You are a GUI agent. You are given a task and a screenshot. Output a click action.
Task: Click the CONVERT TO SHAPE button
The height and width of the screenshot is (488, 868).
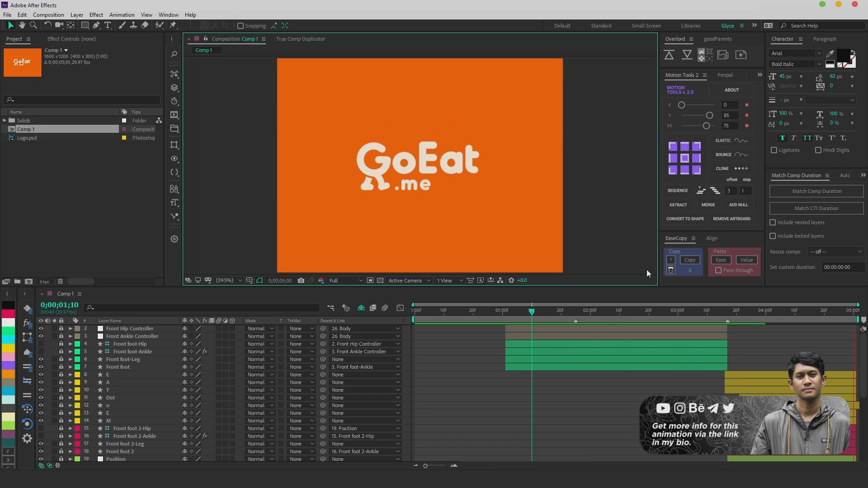685,219
